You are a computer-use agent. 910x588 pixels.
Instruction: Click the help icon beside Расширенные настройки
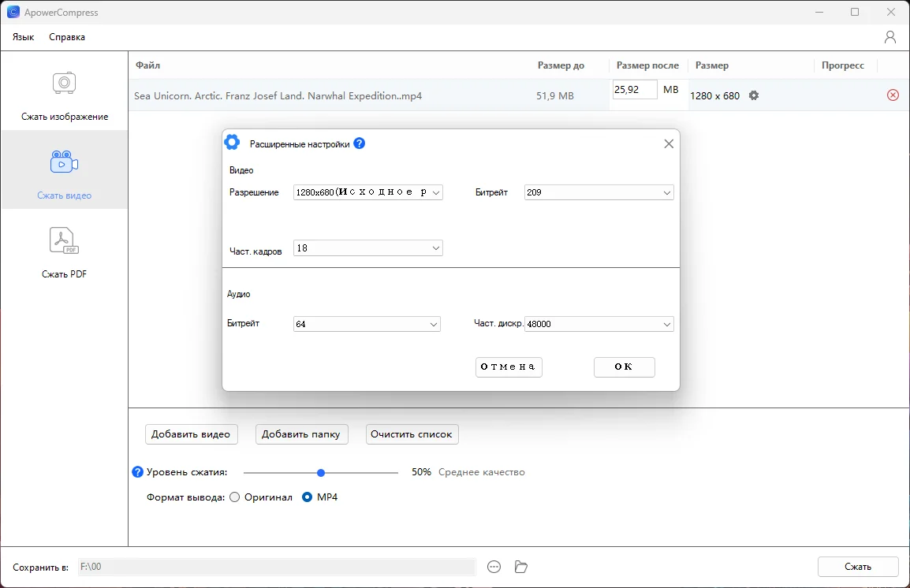click(360, 143)
